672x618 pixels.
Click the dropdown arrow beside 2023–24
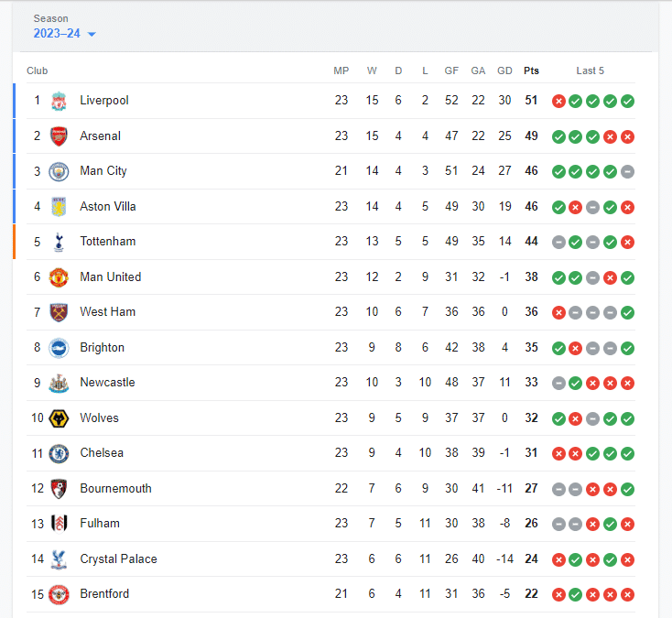click(x=92, y=34)
